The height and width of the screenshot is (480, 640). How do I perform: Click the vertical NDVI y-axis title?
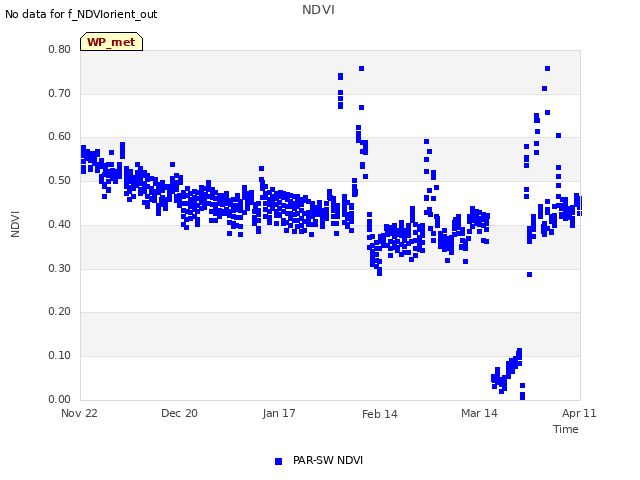click(x=15, y=224)
